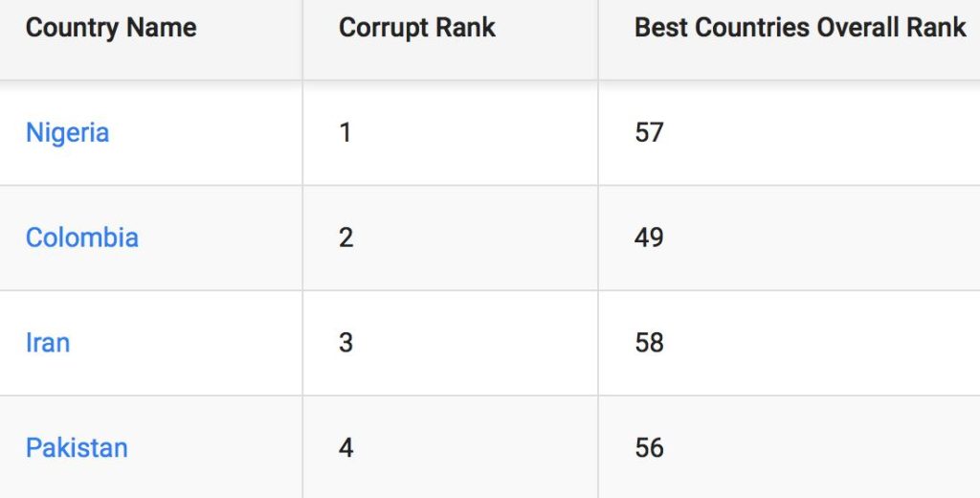
Task: Click Pakistan's Corrupt Rank cell showing 4
Action: pyautogui.click(x=346, y=448)
